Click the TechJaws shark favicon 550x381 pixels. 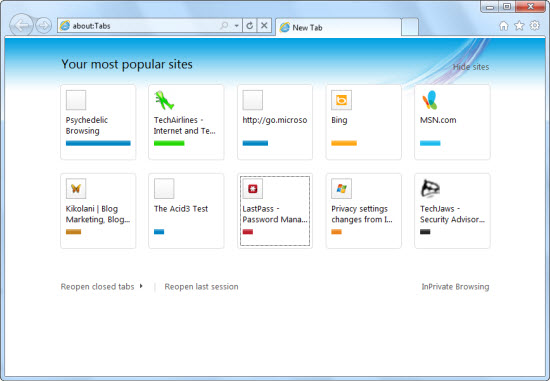[x=430, y=189]
